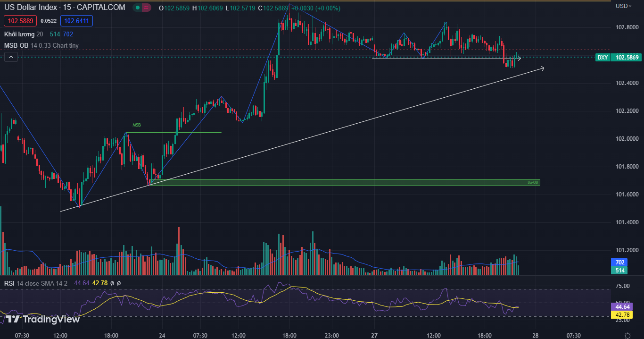This screenshot has width=644, height=339.
Task: Select the green dot icon beside the symbol title
Action: pos(137,8)
